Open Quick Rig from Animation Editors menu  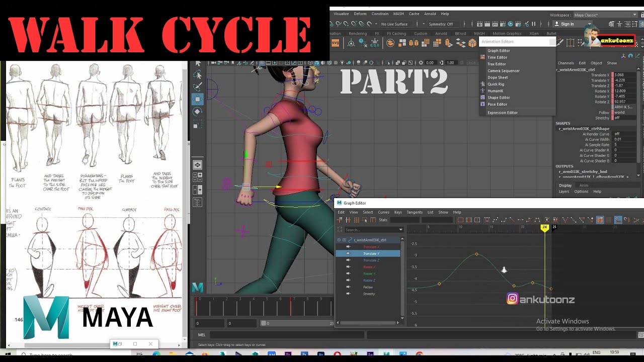click(496, 84)
